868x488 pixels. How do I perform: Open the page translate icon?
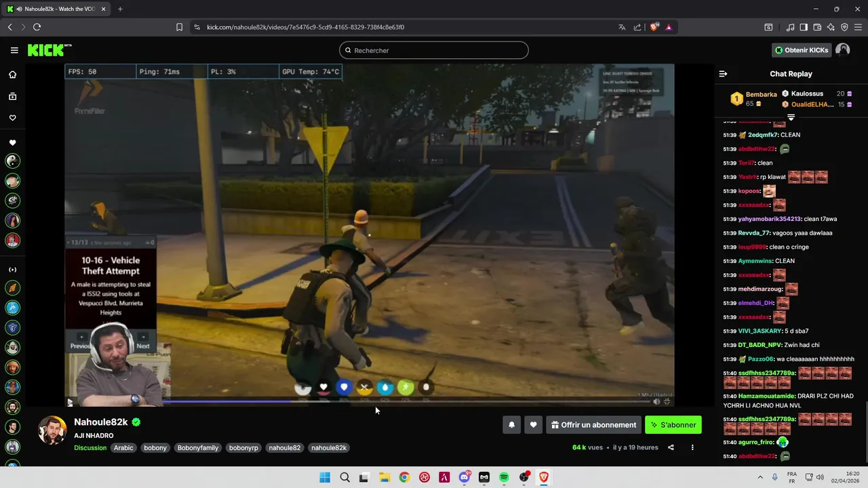coord(622,27)
